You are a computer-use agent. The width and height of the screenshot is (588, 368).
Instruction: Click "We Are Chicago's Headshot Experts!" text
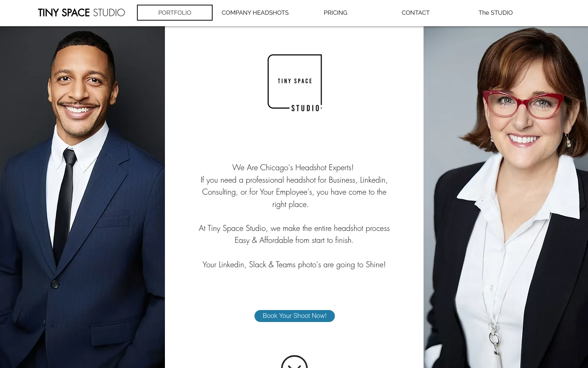293,167
